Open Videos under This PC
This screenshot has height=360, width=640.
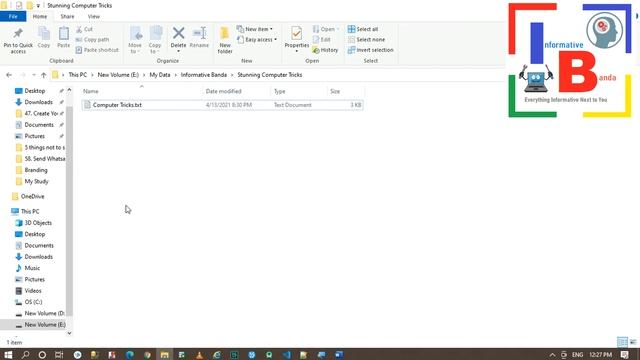point(33,291)
